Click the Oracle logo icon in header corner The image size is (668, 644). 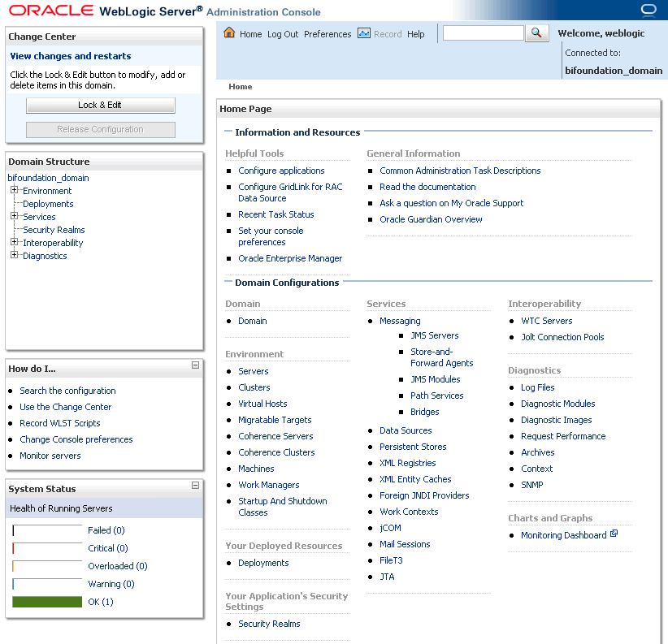coord(648,10)
